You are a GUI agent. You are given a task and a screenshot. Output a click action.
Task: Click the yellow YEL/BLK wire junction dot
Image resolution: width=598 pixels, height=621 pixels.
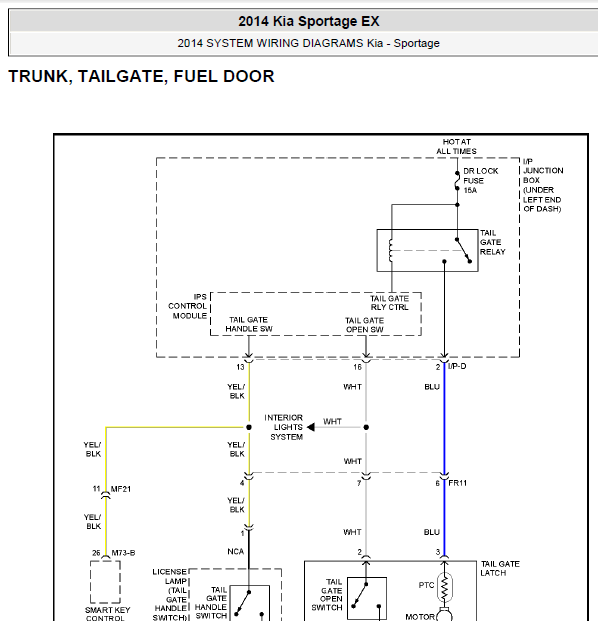(x=249, y=427)
